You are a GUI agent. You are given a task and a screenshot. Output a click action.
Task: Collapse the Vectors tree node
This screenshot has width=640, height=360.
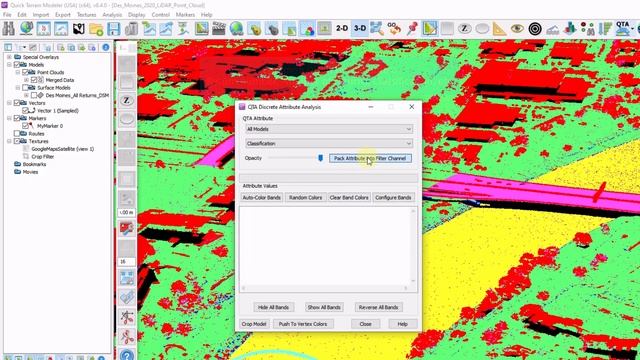coord(9,103)
